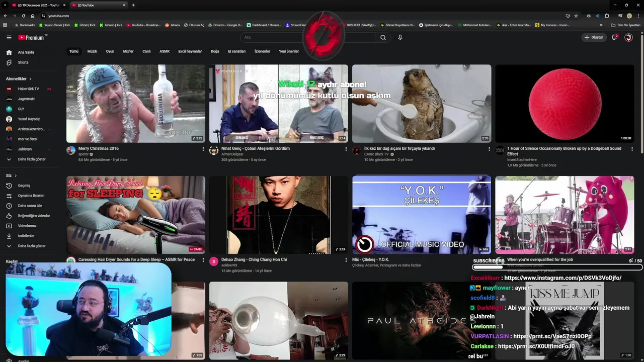Click AlmanDalgası channel avatar
644x362 pixels.
pos(214,150)
